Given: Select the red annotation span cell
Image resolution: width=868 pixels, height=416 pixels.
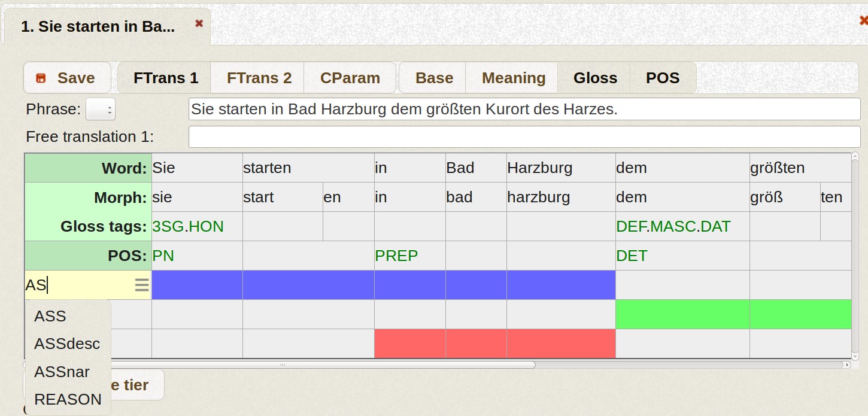Looking at the screenshot, I should coord(495,344).
